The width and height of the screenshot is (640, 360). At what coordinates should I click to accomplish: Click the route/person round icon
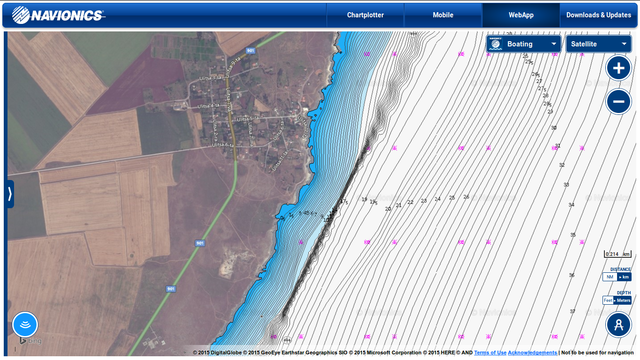[x=618, y=324]
